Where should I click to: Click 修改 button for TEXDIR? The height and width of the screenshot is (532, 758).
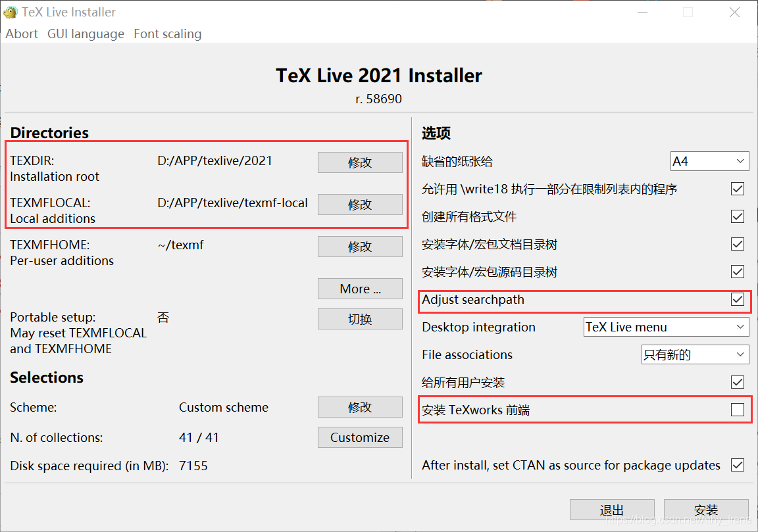point(360,162)
